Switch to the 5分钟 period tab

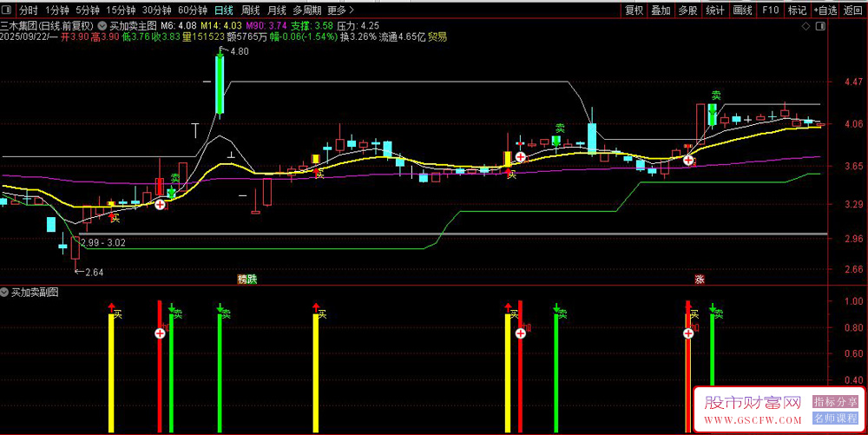click(88, 10)
